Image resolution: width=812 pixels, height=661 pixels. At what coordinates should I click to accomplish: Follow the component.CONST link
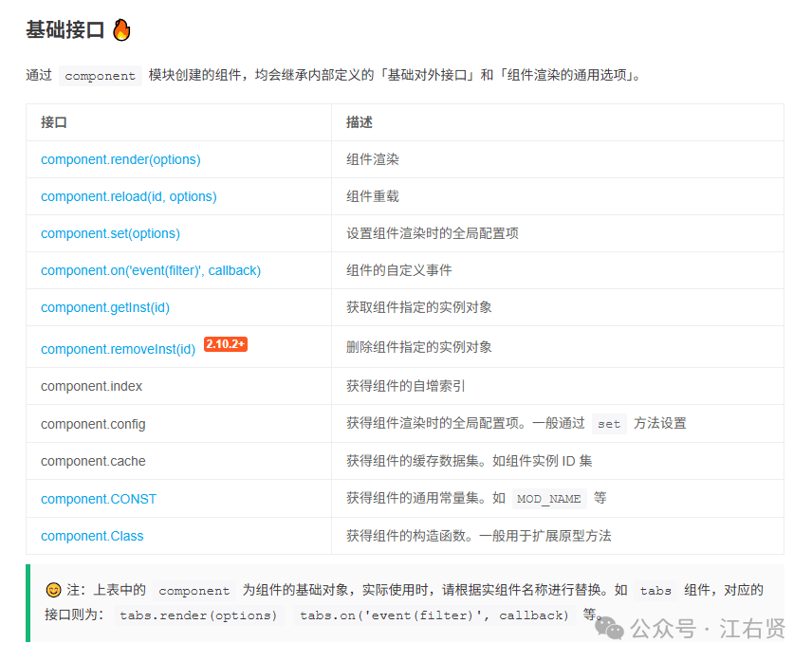pyautogui.click(x=99, y=499)
